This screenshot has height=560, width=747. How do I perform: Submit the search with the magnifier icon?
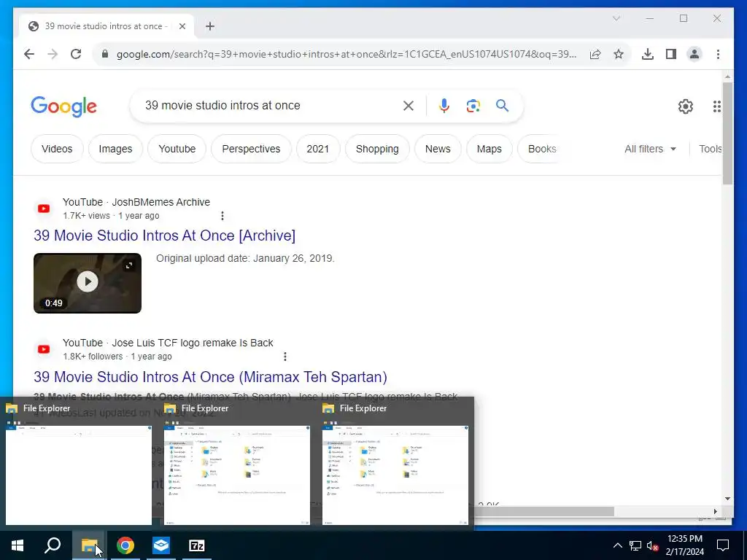[502, 105]
